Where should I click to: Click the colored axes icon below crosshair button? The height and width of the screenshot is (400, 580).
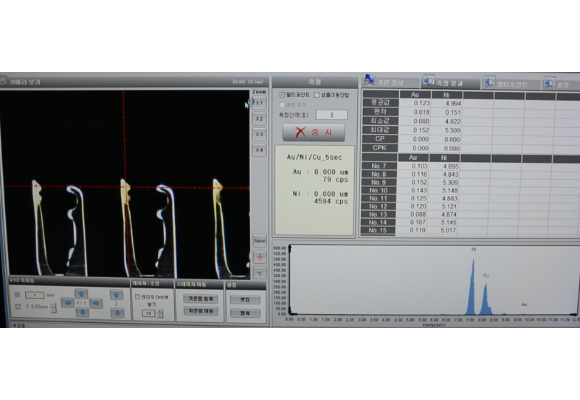pos(260,273)
